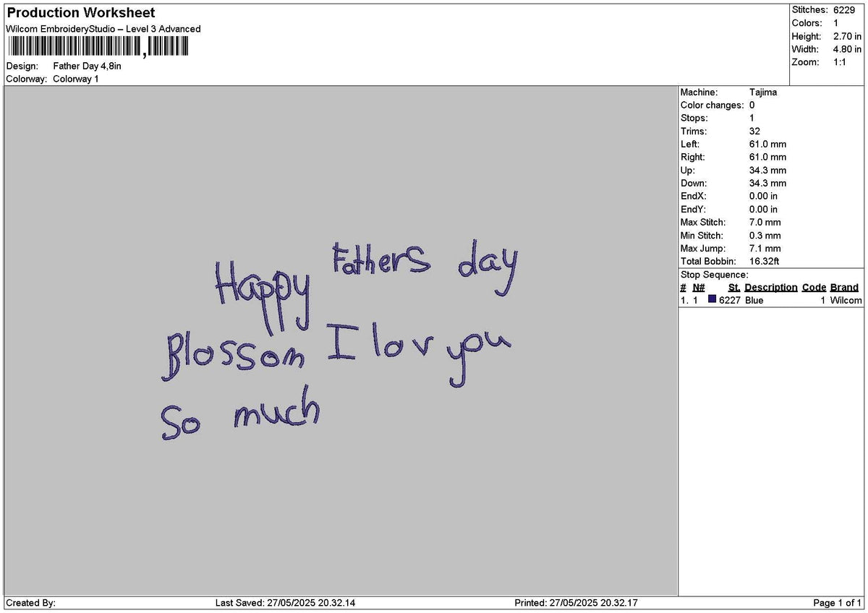
Task: Select the Color changes value 0
Action: coord(752,106)
